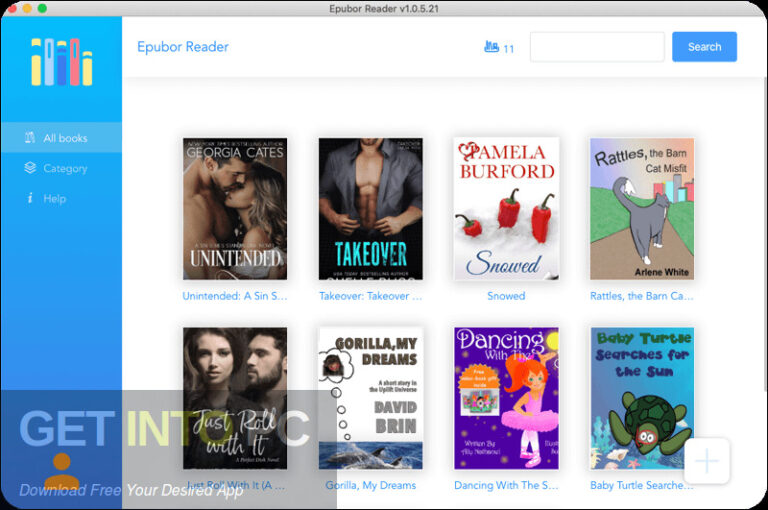Click the 'Dancing With The S…' title
This screenshot has width=768, height=510.
pyautogui.click(x=506, y=485)
